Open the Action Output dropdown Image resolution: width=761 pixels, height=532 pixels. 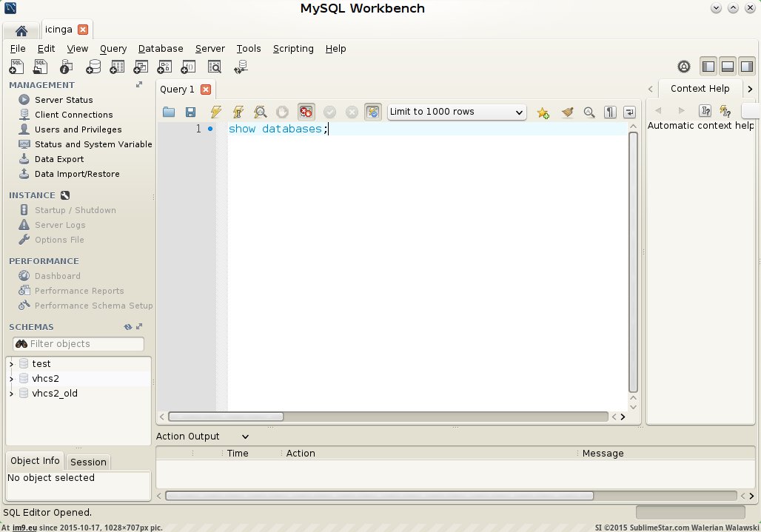tap(246, 437)
